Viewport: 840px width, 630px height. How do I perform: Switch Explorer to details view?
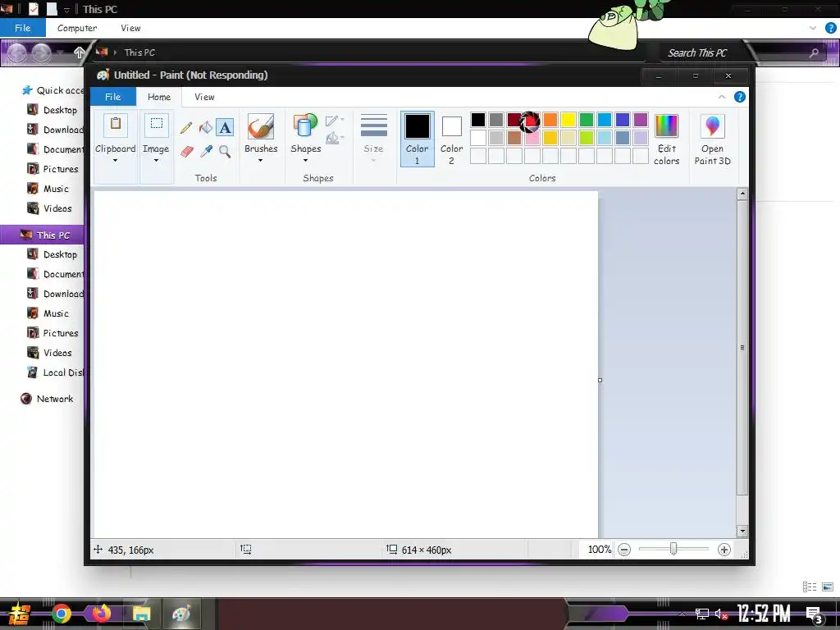(810, 587)
